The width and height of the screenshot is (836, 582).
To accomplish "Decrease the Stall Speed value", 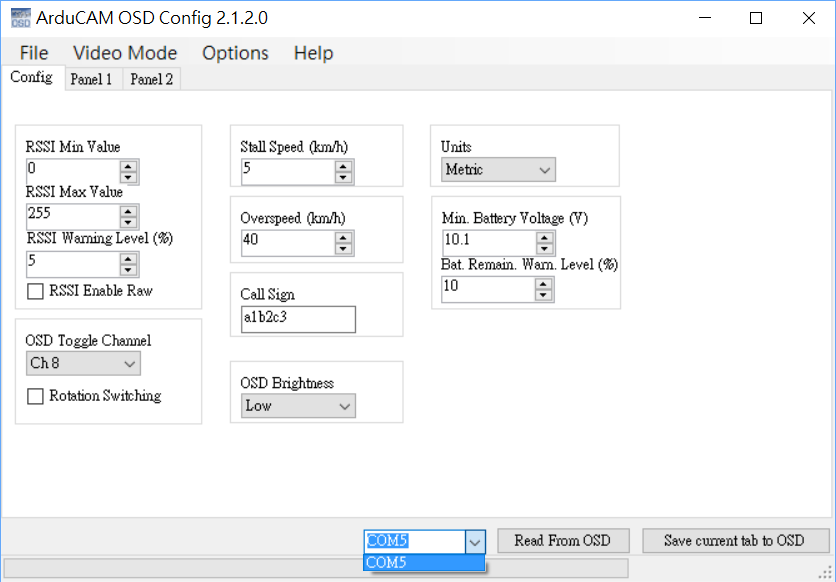I will click(343, 177).
